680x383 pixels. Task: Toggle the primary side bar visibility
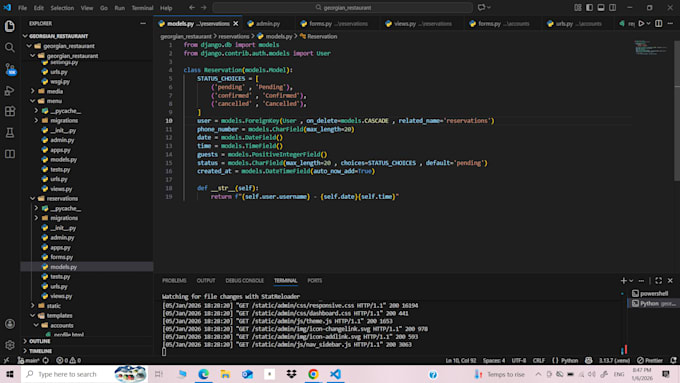pos(589,7)
